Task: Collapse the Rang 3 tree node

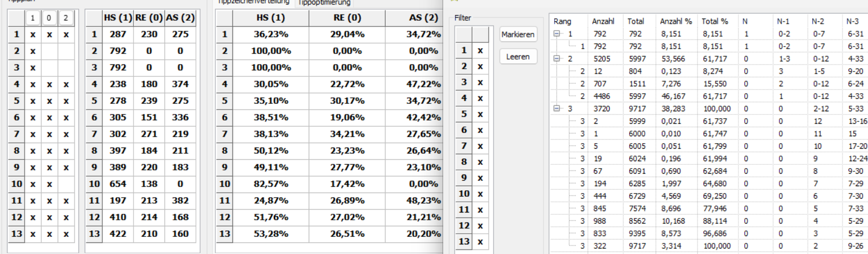Action: click(557, 109)
